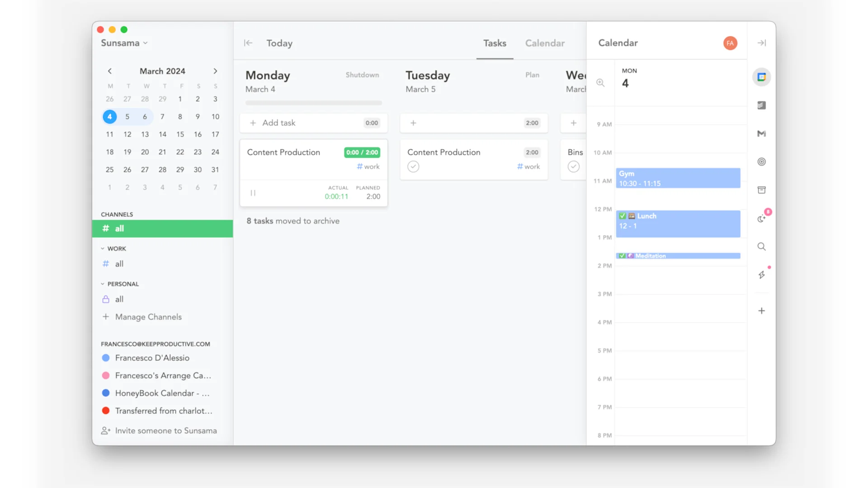Viewport: 868px width, 488px height.
Task: Click Manage Channels in the sidebar
Action: (x=147, y=317)
